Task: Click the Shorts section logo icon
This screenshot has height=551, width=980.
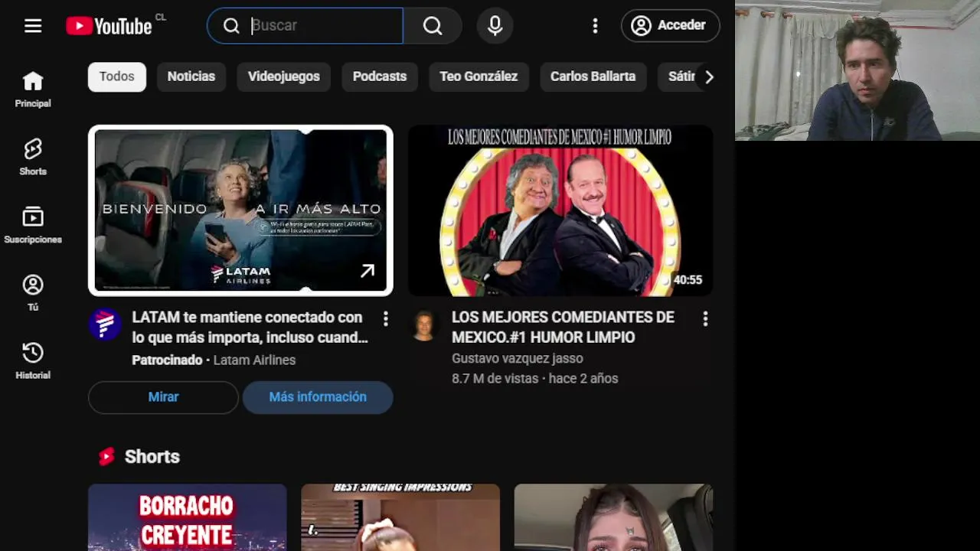Action: tap(106, 457)
